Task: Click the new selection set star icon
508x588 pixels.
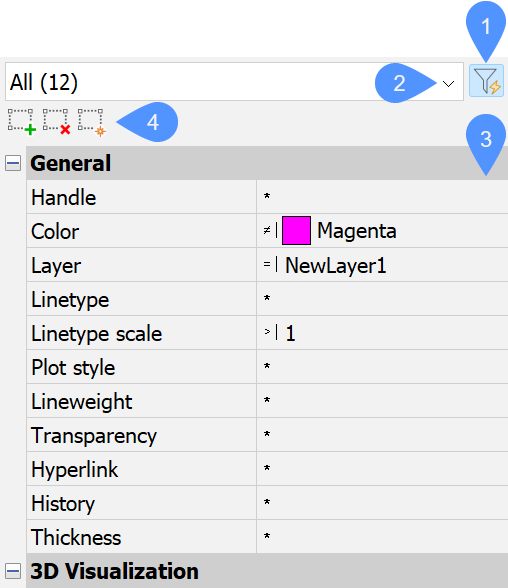Action: pyautogui.click(x=92, y=122)
